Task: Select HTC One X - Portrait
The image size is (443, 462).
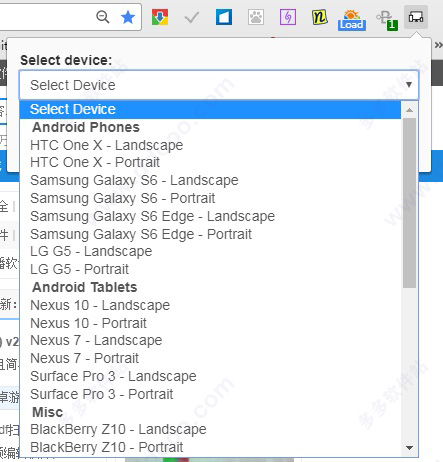Action: [x=210, y=162]
